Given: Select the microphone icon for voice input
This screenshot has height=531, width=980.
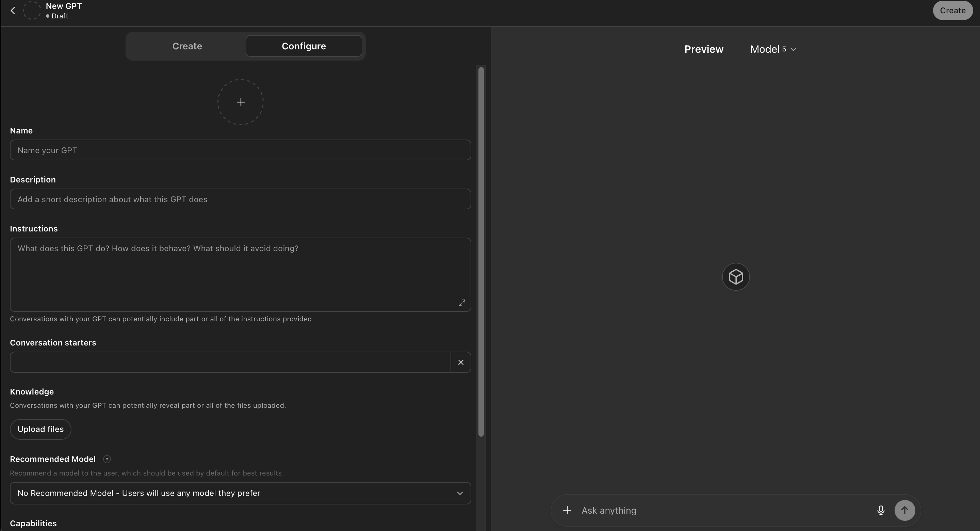Looking at the screenshot, I should click(x=880, y=510).
